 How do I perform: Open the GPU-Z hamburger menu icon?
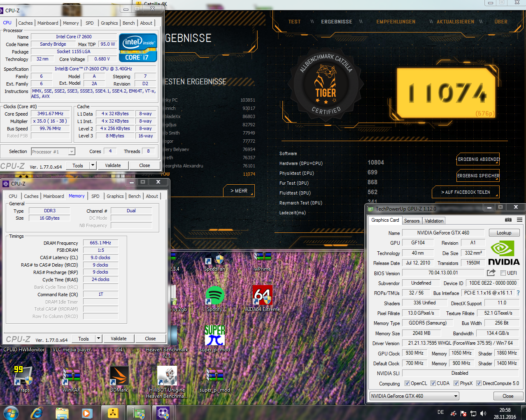tap(520, 220)
